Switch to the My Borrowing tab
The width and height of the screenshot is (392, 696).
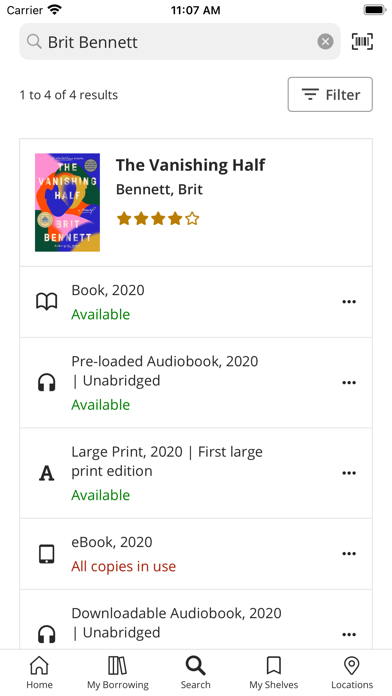point(118,673)
